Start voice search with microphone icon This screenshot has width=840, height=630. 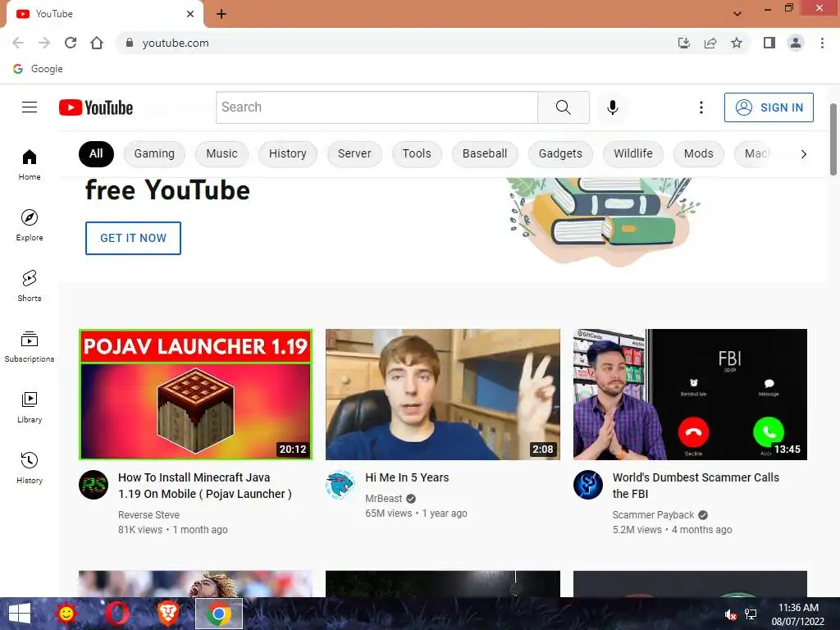(x=612, y=107)
